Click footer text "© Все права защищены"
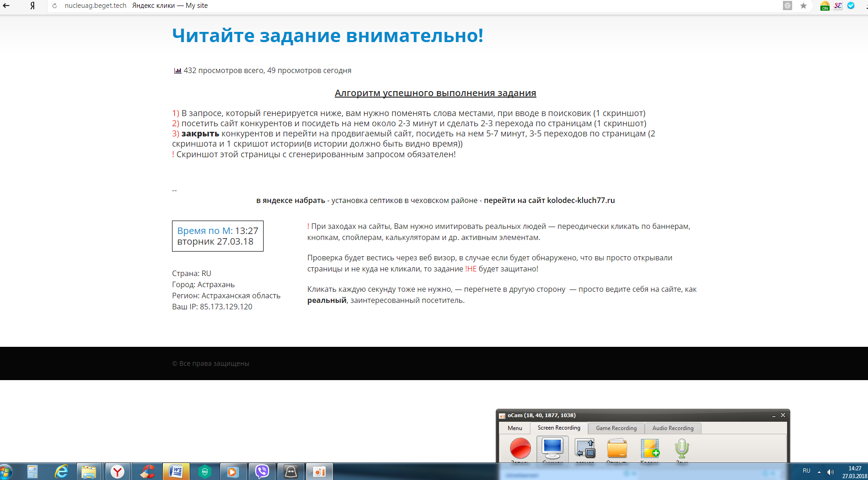The height and width of the screenshot is (480, 868). (x=211, y=363)
